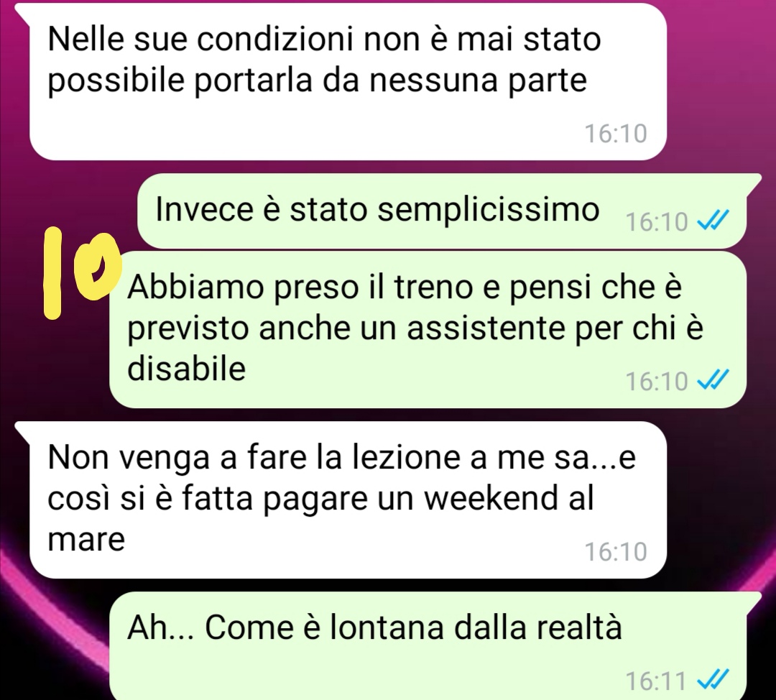Image resolution: width=776 pixels, height=700 pixels.
Task: Click the 16:11 timestamp on the last message
Action: (x=656, y=680)
